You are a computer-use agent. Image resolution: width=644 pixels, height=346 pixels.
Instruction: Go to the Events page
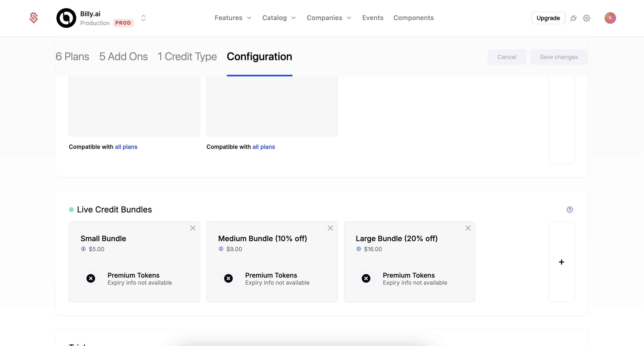point(373,18)
